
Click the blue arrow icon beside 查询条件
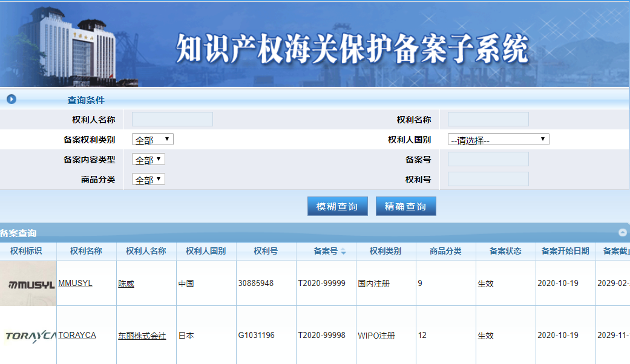point(11,100)
